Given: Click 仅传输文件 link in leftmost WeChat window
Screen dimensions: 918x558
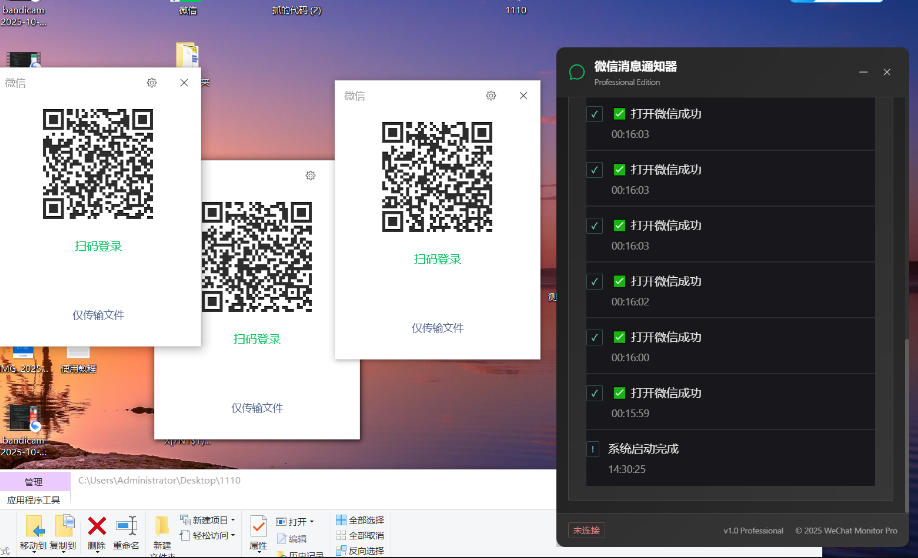Looking at the screenshot, I should point(98,315).
